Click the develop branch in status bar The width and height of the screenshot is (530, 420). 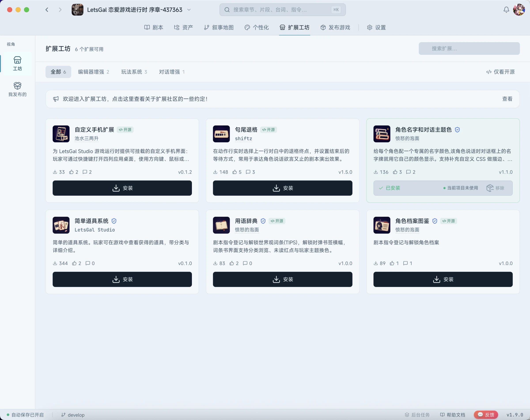point(73,415)
